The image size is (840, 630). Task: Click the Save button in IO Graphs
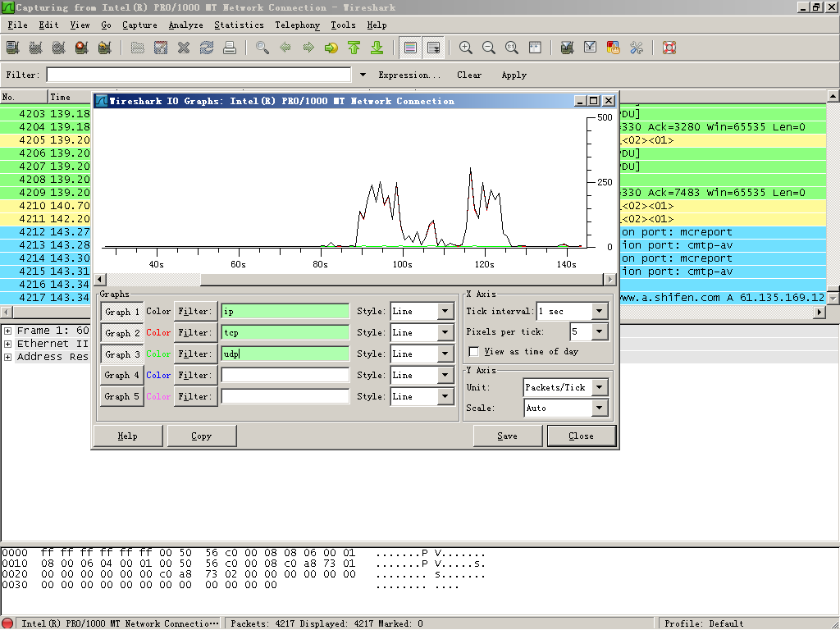click(507, 436)
